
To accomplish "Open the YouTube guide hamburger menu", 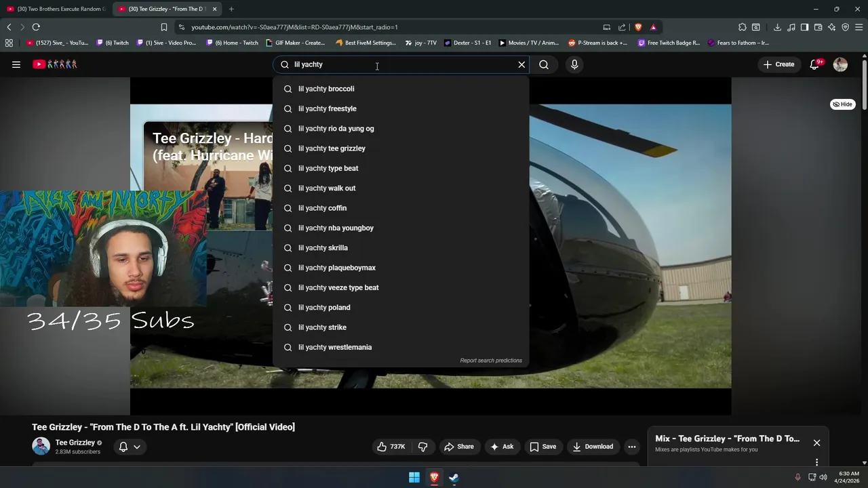I will tap(16, 64).
